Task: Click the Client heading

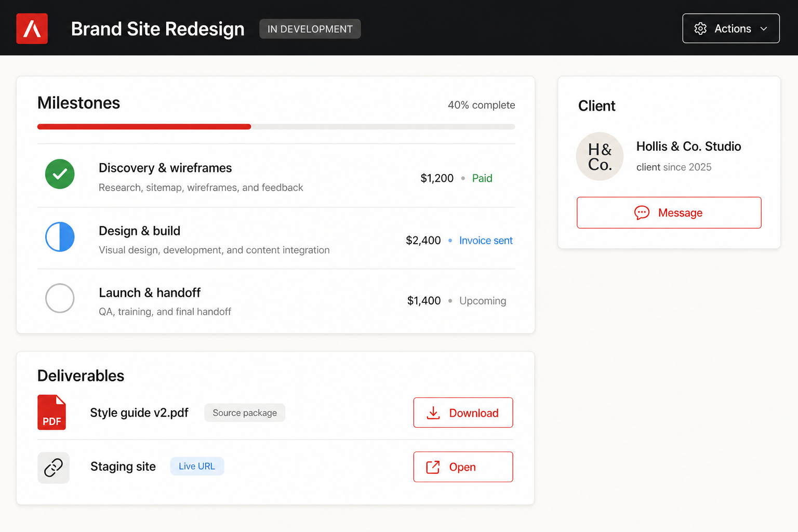Action: (597, 106)
